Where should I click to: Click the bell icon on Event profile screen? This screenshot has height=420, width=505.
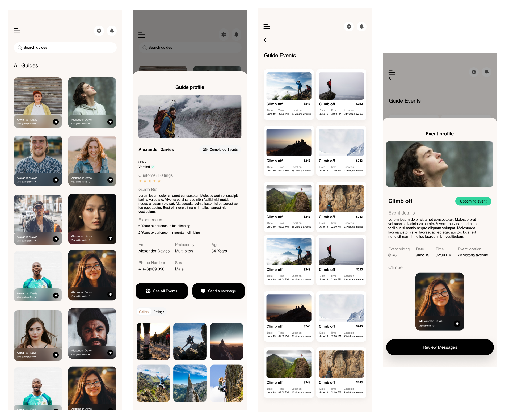point(486,72)
